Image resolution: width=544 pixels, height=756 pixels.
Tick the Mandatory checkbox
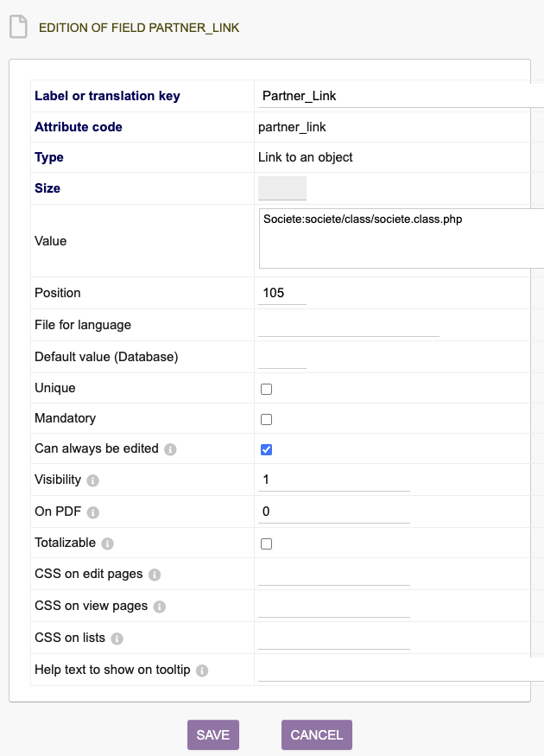point(267,419)
